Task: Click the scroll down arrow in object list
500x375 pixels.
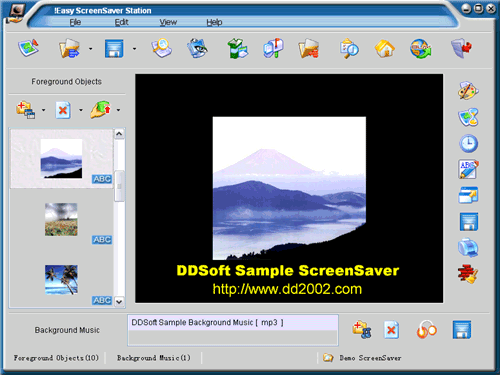Action: (119, 302)
